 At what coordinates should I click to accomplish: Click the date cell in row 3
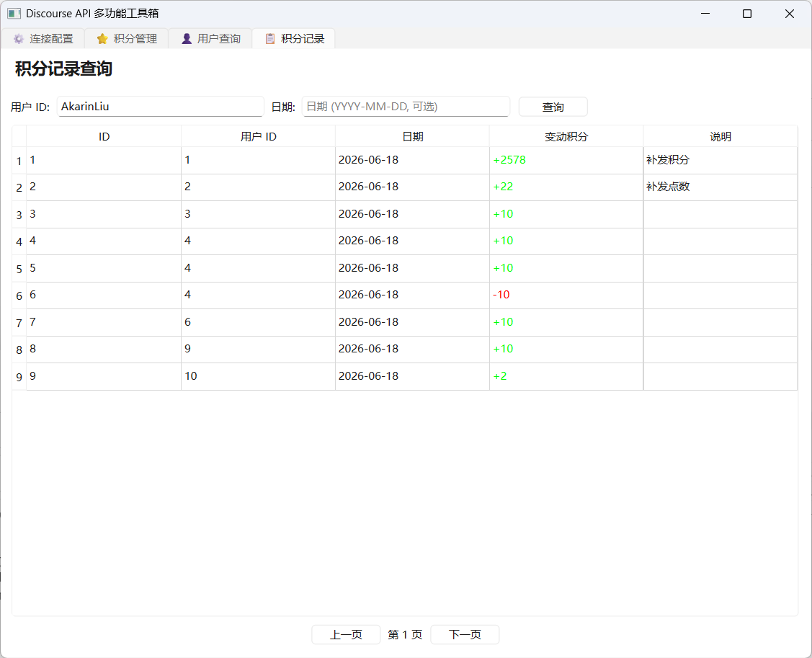click(x=413, y=215)
